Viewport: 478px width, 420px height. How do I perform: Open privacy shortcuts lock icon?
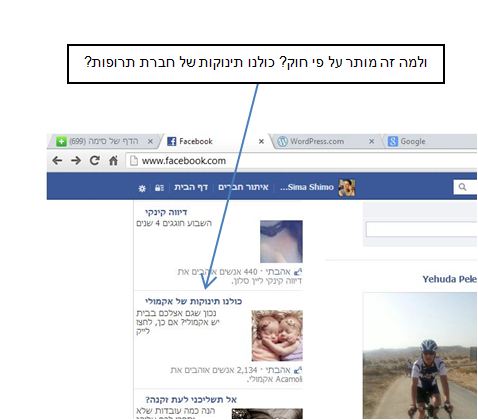point(159,188)
